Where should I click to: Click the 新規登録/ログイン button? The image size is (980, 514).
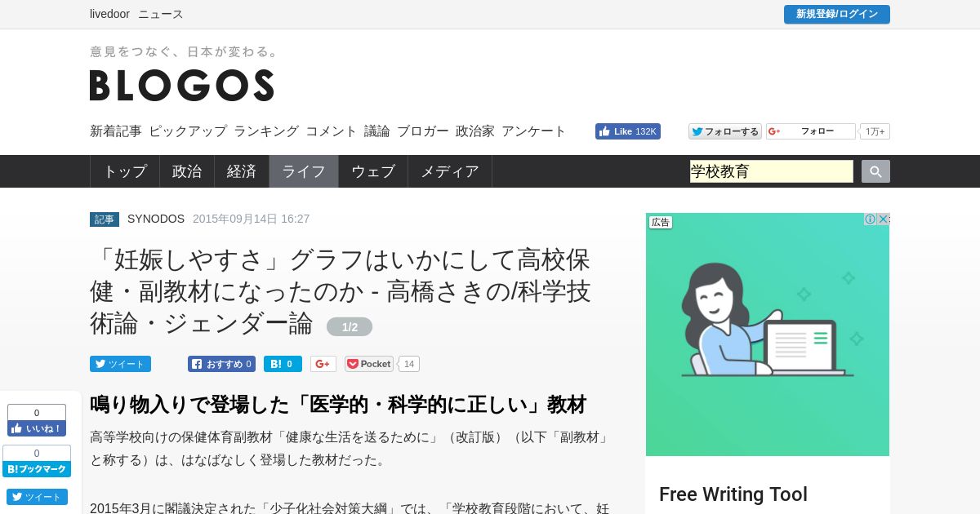tap(837, 14)
